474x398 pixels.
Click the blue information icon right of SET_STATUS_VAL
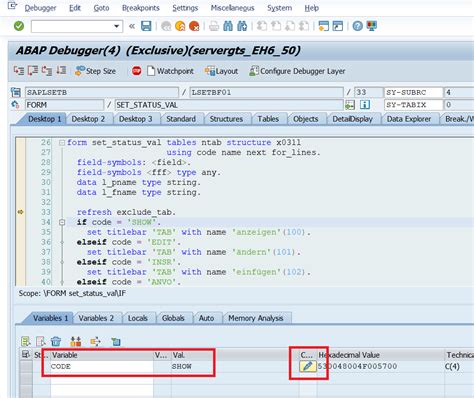(x=365, y=105)
